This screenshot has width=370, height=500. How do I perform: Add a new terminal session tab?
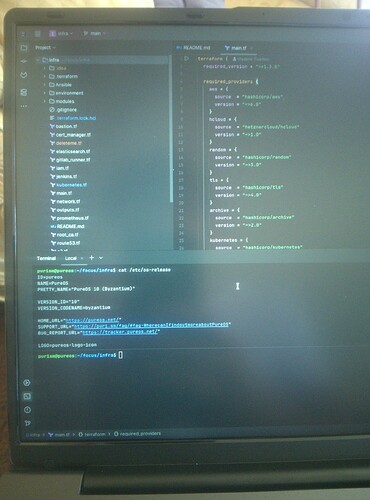(92, 258)
